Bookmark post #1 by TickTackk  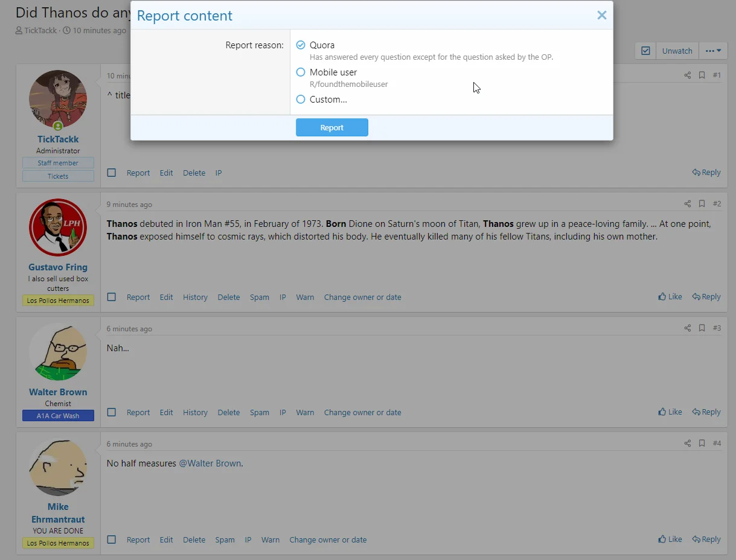point(702,75)
